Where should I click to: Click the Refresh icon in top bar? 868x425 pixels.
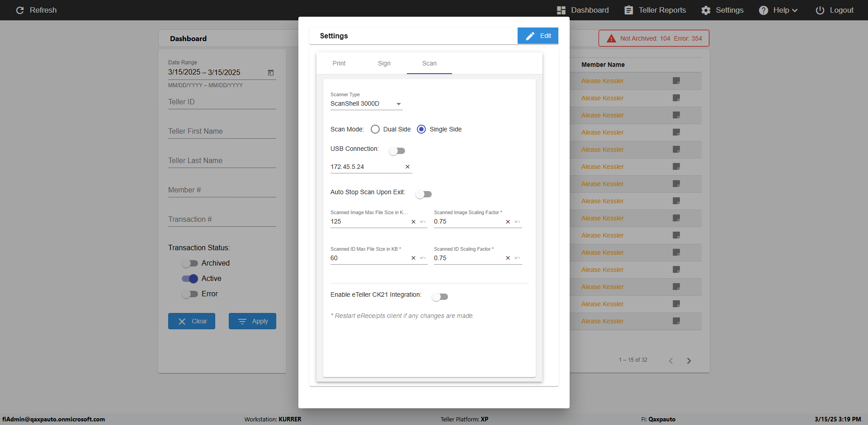point(20,10)
